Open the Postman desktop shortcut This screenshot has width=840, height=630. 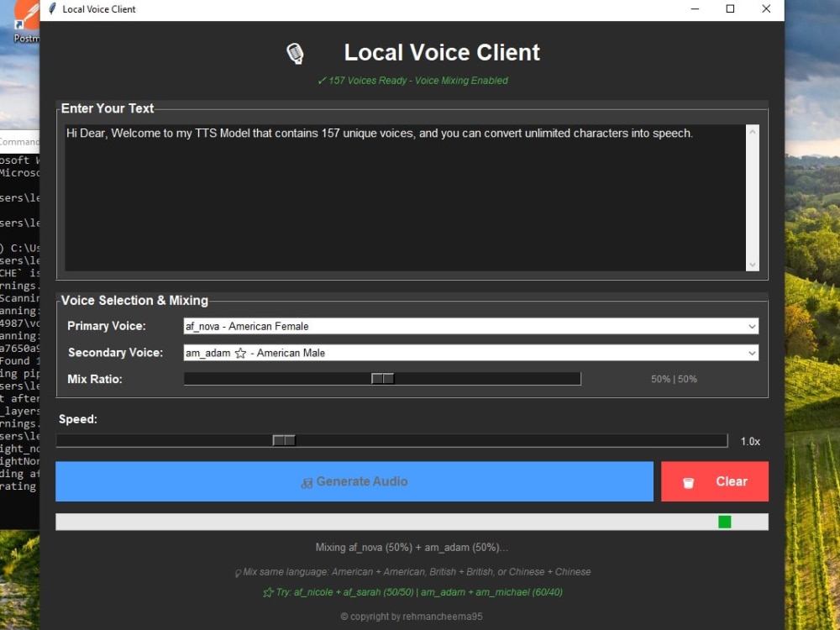point(25,22)
